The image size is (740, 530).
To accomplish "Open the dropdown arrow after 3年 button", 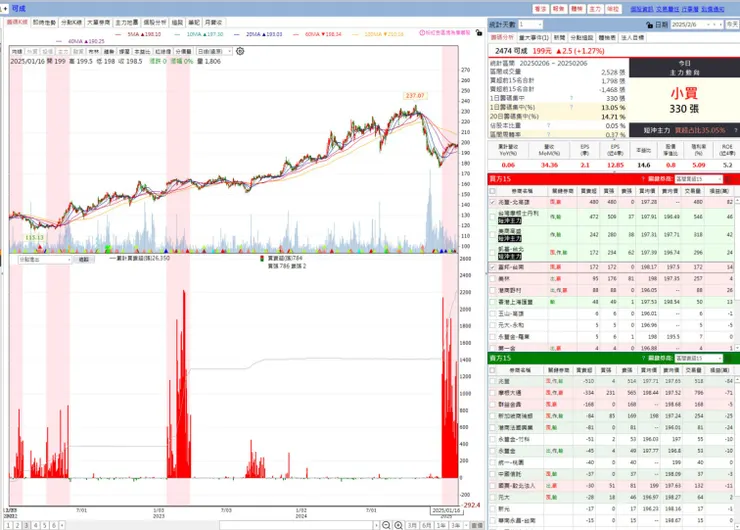I will tap(466, 525).
